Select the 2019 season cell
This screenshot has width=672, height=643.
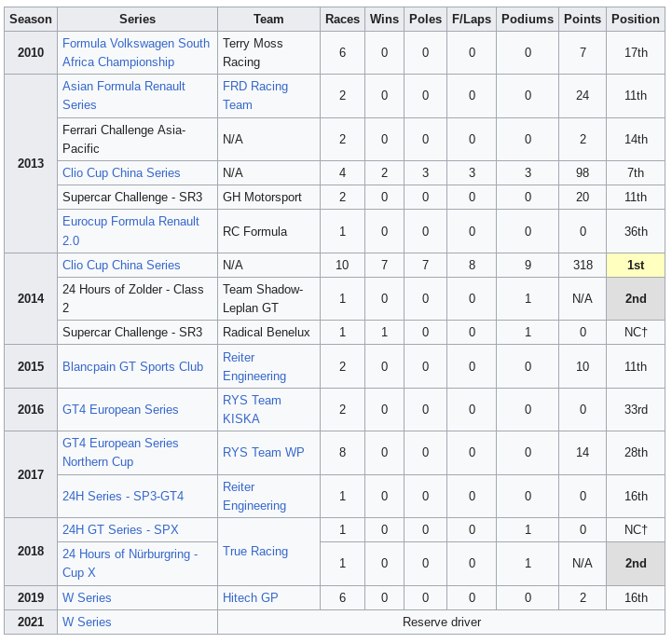(31, 597)
